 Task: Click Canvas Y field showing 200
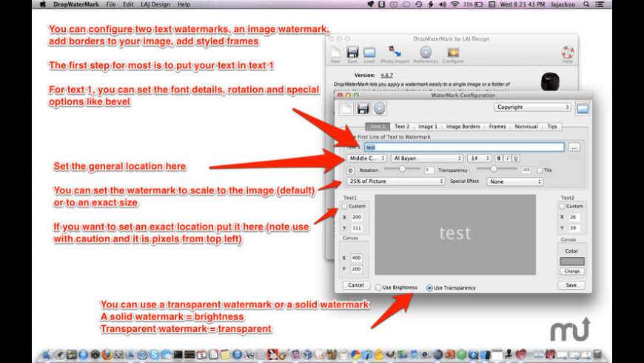(356, 269)
